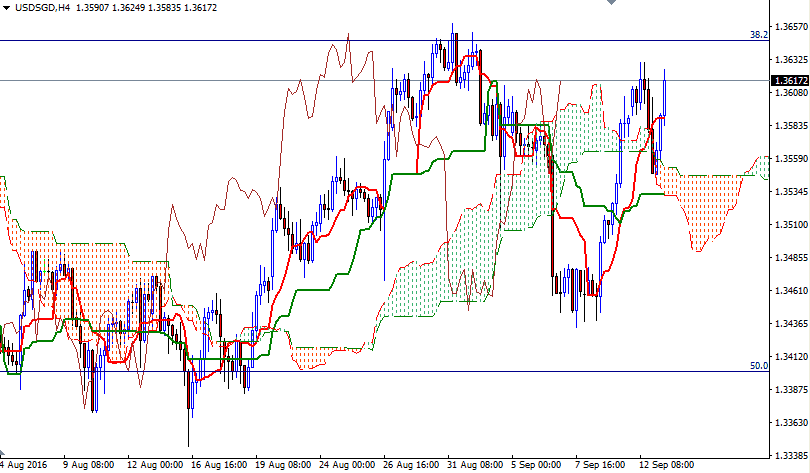
Task: Select the OHLC values 1.35907 1.36249 1.35835 1.36172
Action: [146, 8]
